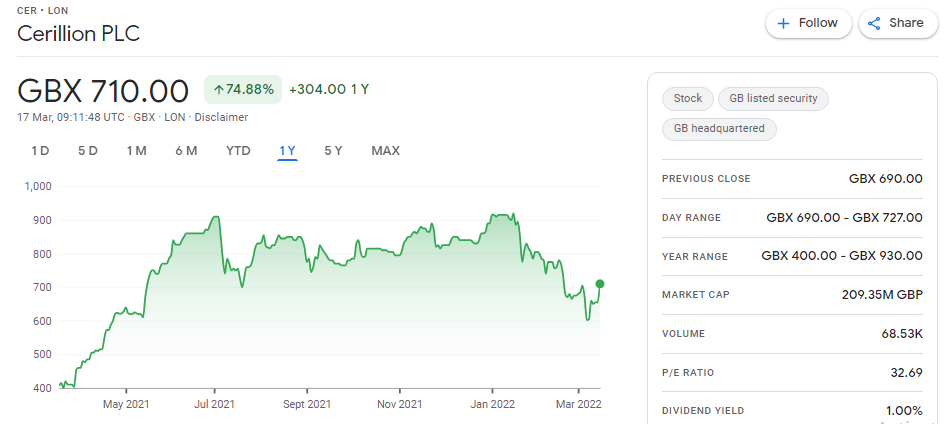Click the Cerillion PLC title

coord(78,33)
